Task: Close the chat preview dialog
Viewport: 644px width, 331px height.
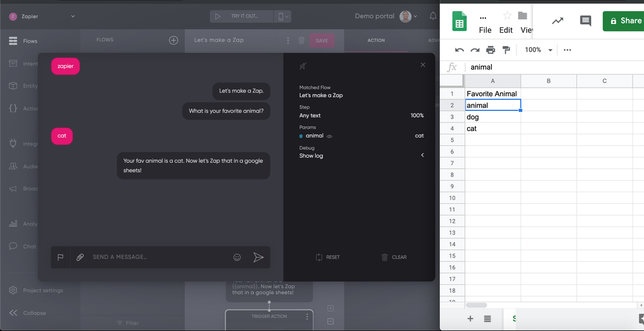Action: pyautogui.click(x=423, y=65)
